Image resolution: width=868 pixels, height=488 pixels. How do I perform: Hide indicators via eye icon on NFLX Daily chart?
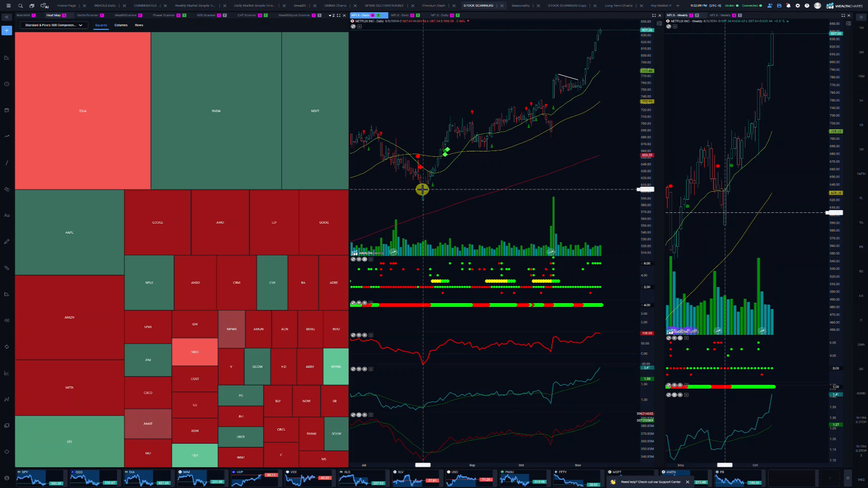(353, 27)
